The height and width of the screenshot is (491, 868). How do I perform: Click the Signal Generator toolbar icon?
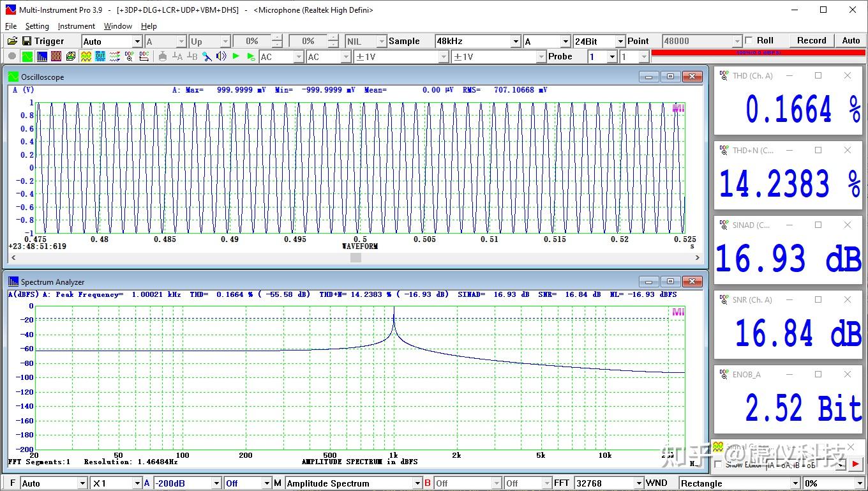tap(86, 56)
